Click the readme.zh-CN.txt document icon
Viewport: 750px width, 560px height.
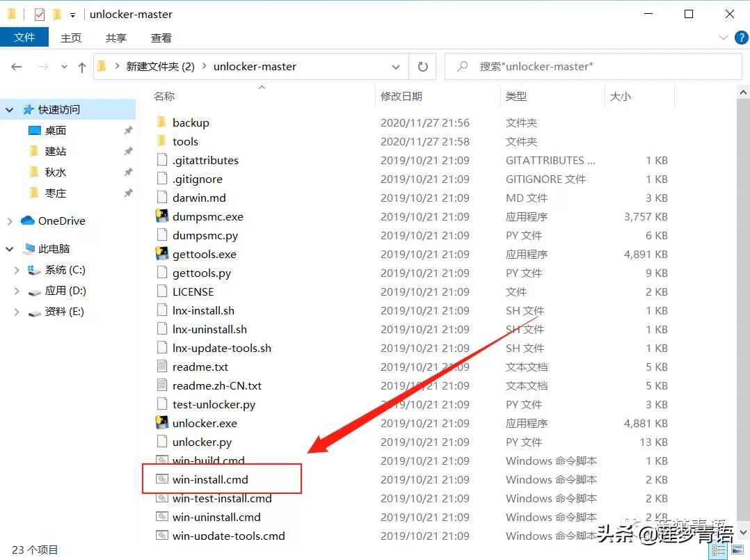click(162, 385)
